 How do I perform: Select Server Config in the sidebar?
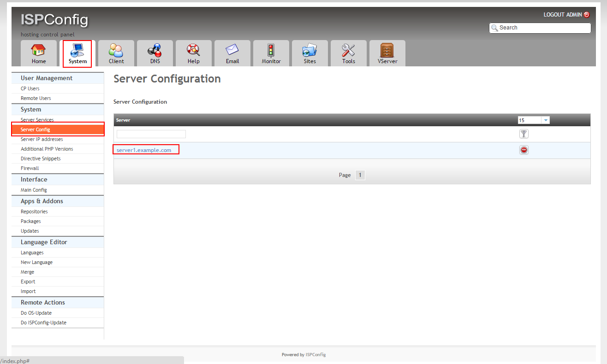click(58, 129)
